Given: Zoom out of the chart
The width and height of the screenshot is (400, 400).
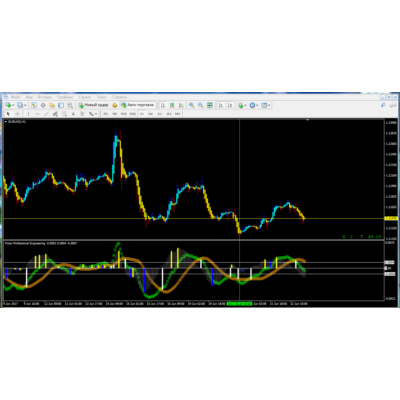Looking at the screenshot, I should pos(201,105).
